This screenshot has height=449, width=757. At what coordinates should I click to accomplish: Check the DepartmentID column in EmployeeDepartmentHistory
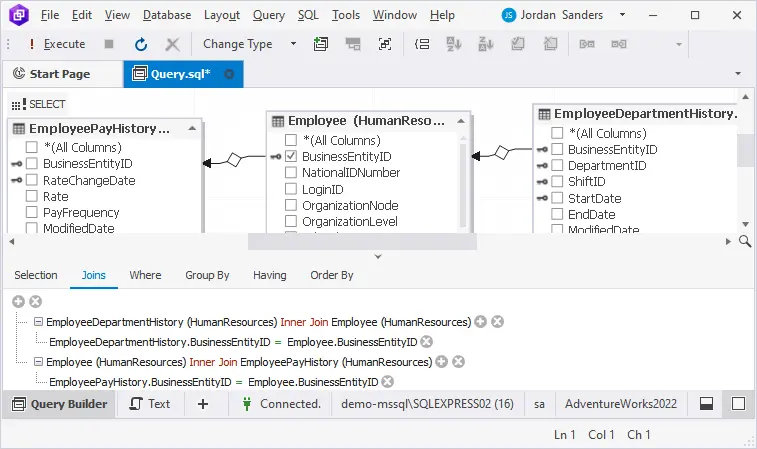[557, 165]
